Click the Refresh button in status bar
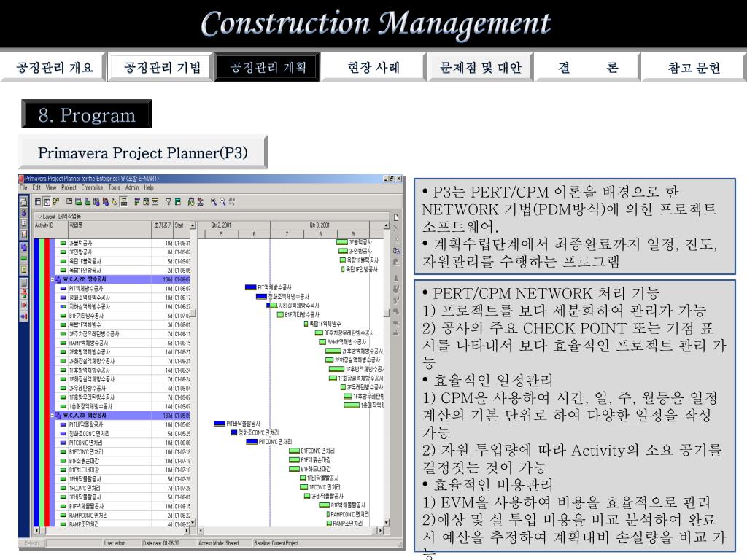This screenshot has height=560, width=747. 31,542
